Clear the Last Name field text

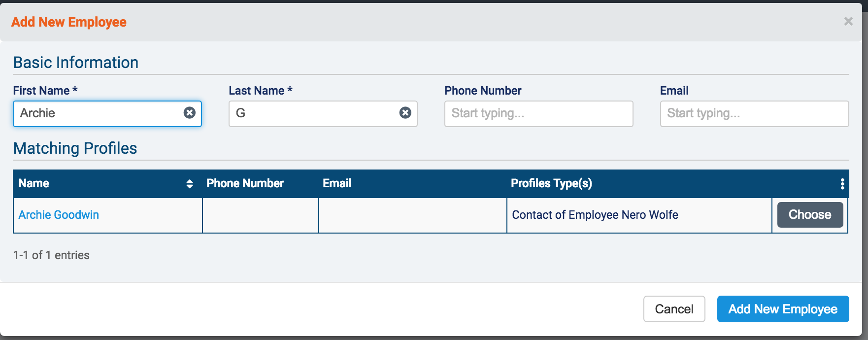click(x=405, y=113)
